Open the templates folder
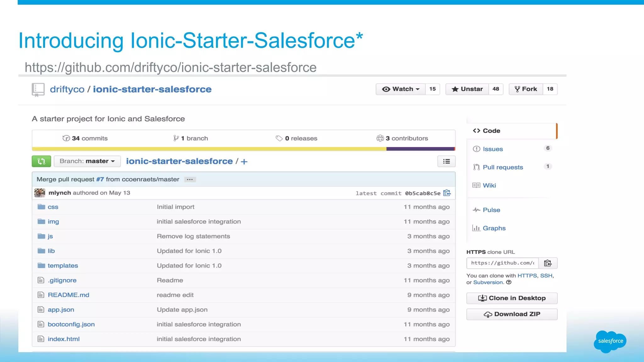Image resolution: width=644 pixels, height=362 pixels. tap(63, 266)
